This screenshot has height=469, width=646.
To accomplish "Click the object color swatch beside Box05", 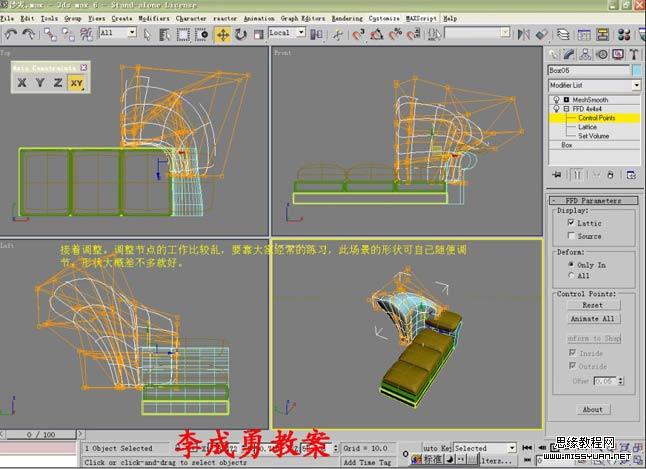I will 637,70.
